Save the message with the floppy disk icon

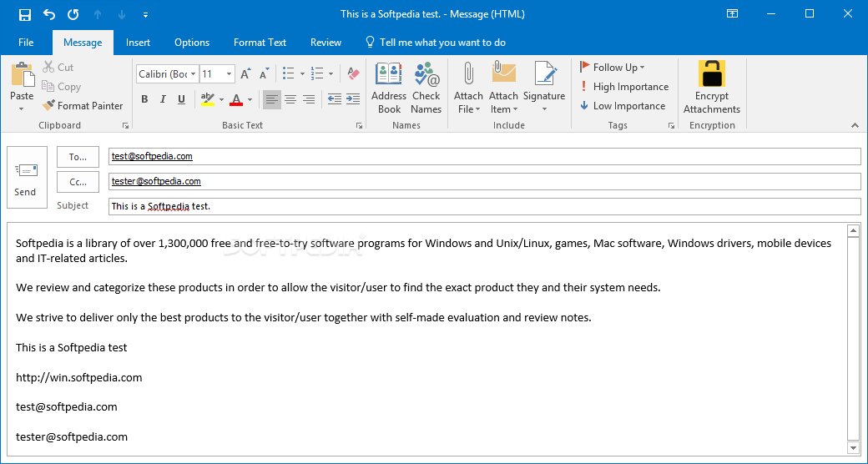click(x=25, y=14)
